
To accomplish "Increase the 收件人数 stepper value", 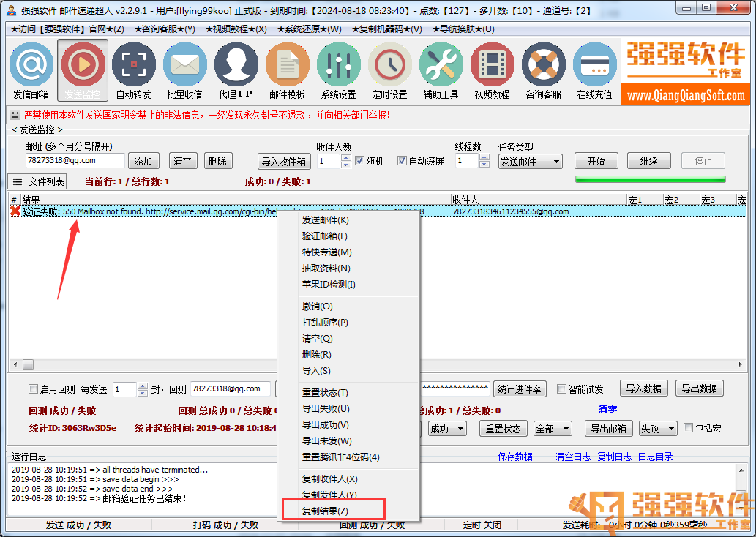I will [x=345, y=157].
